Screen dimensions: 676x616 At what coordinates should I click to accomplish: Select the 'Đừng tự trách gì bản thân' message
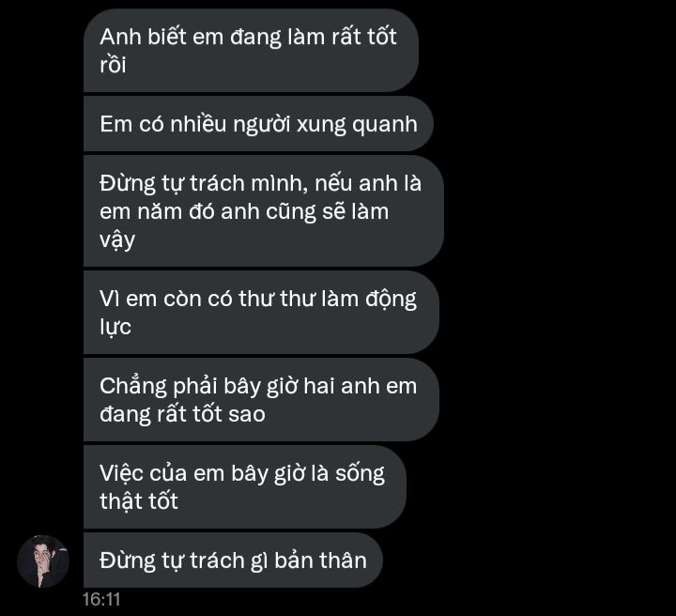pos(233,561)
